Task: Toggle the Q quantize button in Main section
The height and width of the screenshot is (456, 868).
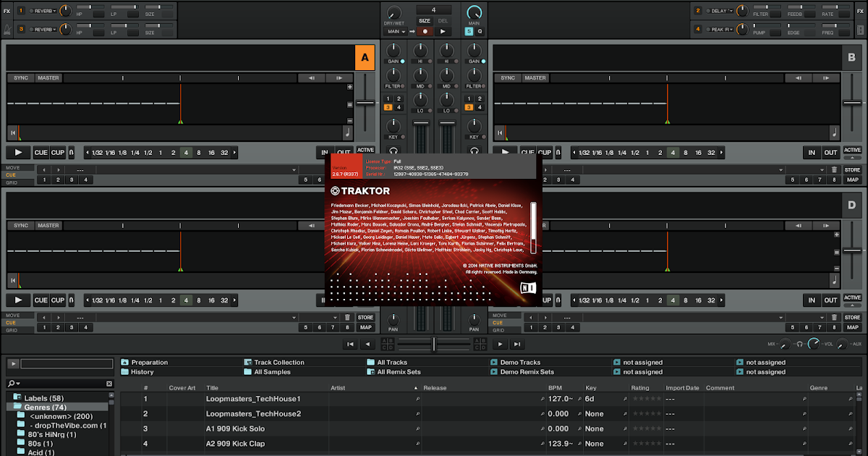Action: tap(479, 31)
